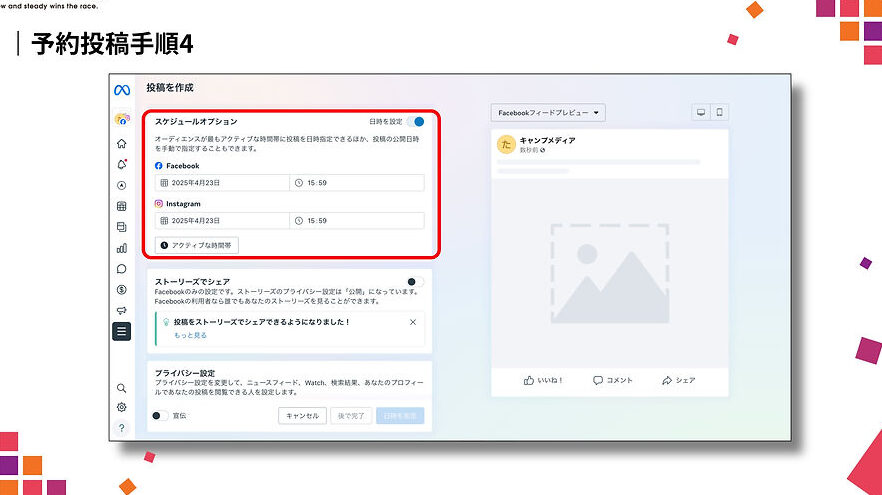
Task: Enable the ストーリーズでシェア toggle
Action: 415,282
